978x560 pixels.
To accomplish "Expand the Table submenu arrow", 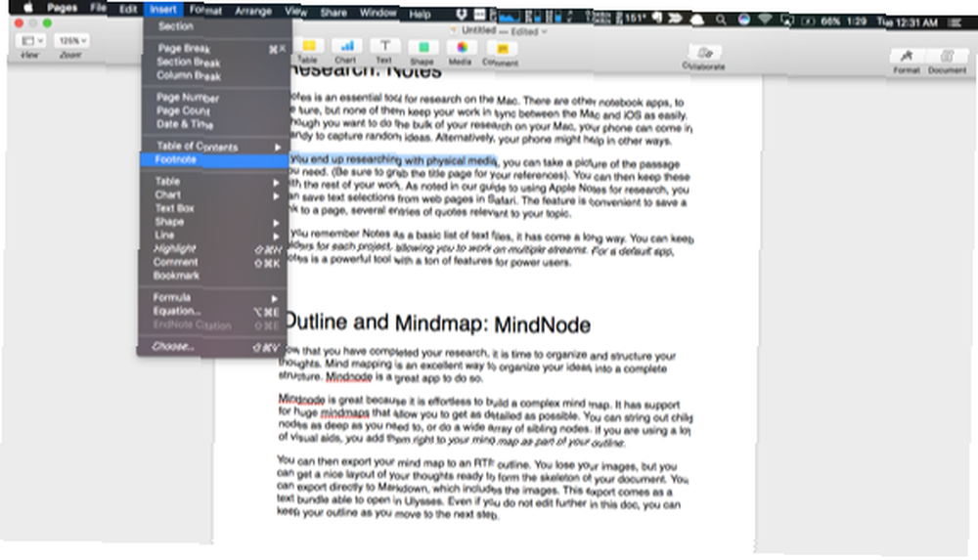I will (x=275, y=183).
